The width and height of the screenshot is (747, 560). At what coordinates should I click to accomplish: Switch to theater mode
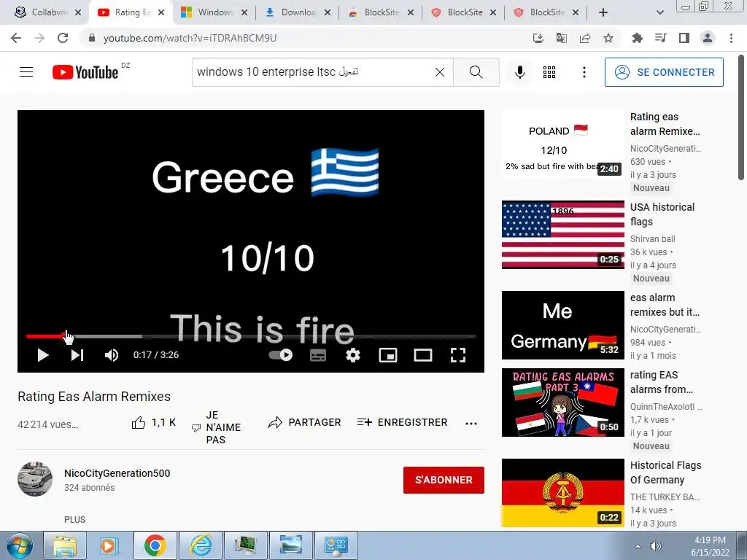point(423,355)
